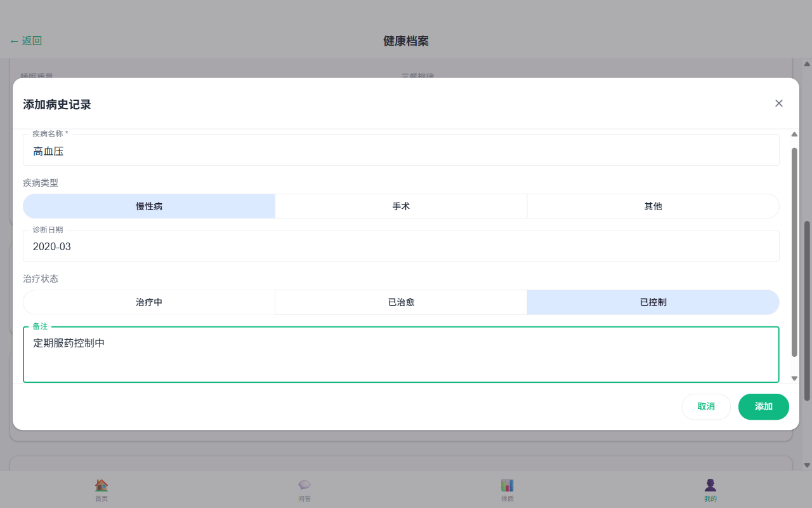The height and width of the screenshot is (508, 812).
Task: Open the 我的 profile icon
Action: point(710,485)
